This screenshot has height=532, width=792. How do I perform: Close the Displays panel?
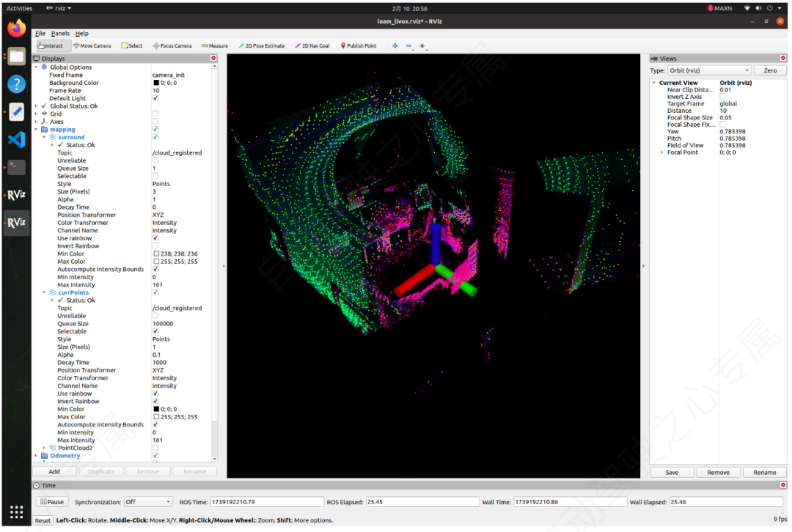tap(213, 58)
